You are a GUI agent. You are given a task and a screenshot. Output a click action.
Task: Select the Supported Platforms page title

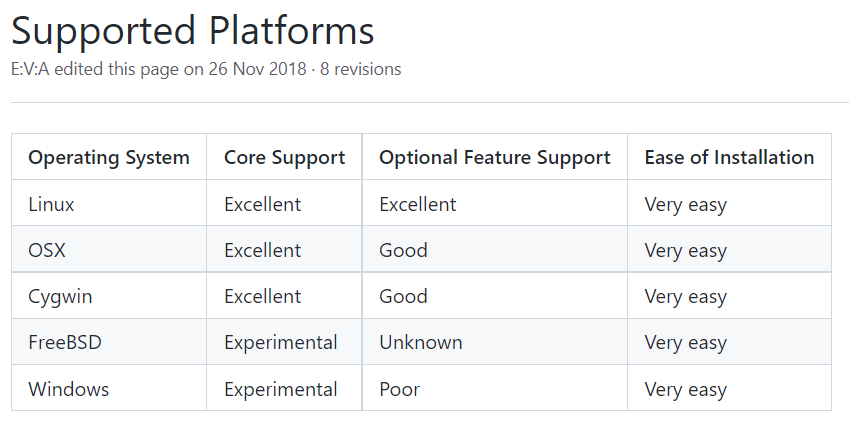(x=193, y=31)
